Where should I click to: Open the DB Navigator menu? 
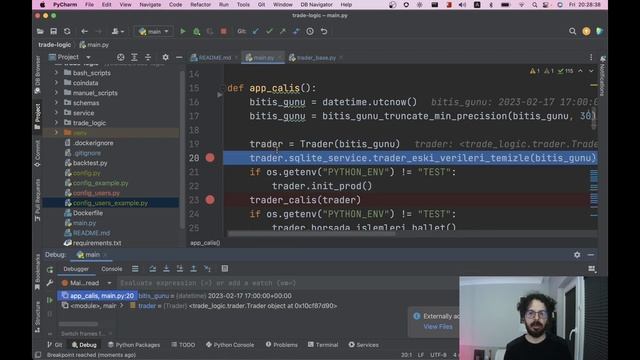coord(316,4)
